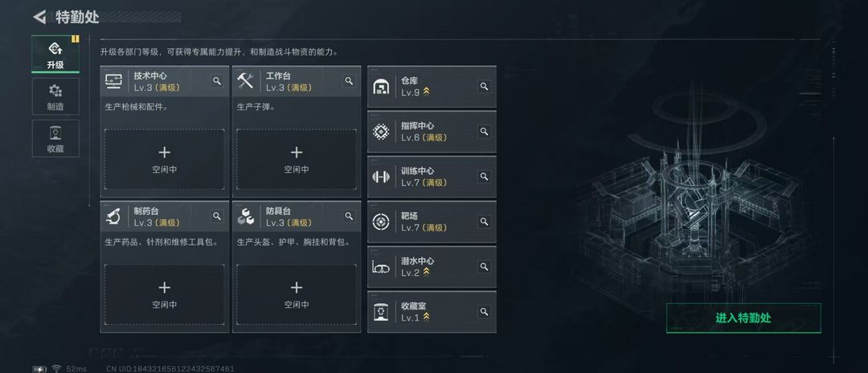Start crafting in 防具台 empty slot

[296, 293]
